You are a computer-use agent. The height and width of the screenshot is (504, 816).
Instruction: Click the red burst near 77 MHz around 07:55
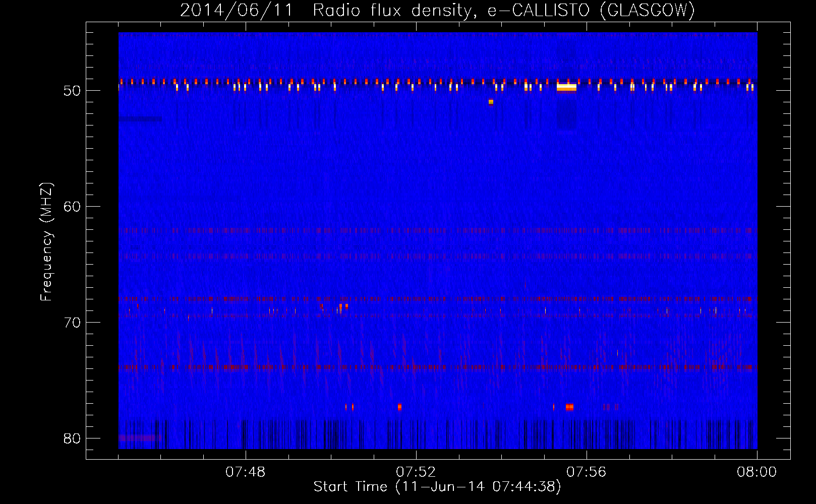pos(569,407)
